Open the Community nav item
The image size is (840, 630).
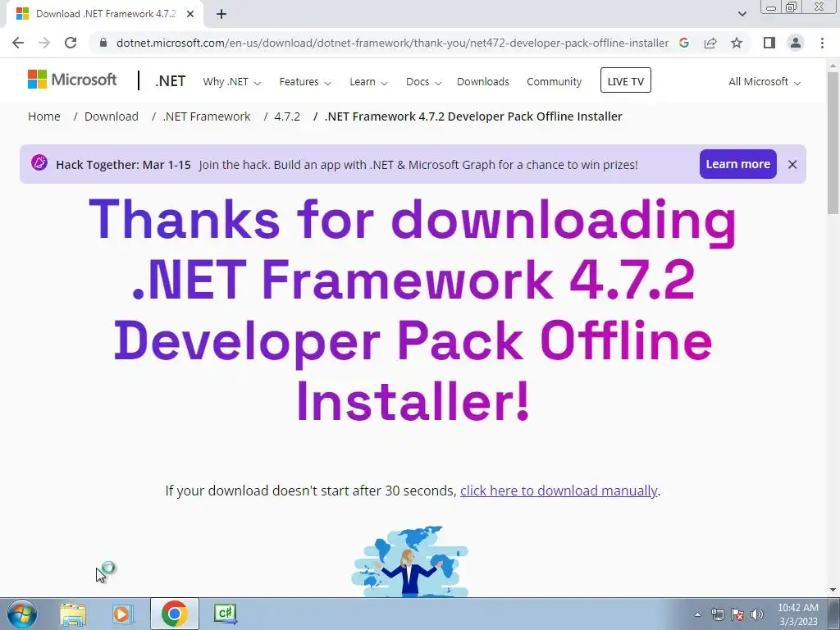[554, 82]
